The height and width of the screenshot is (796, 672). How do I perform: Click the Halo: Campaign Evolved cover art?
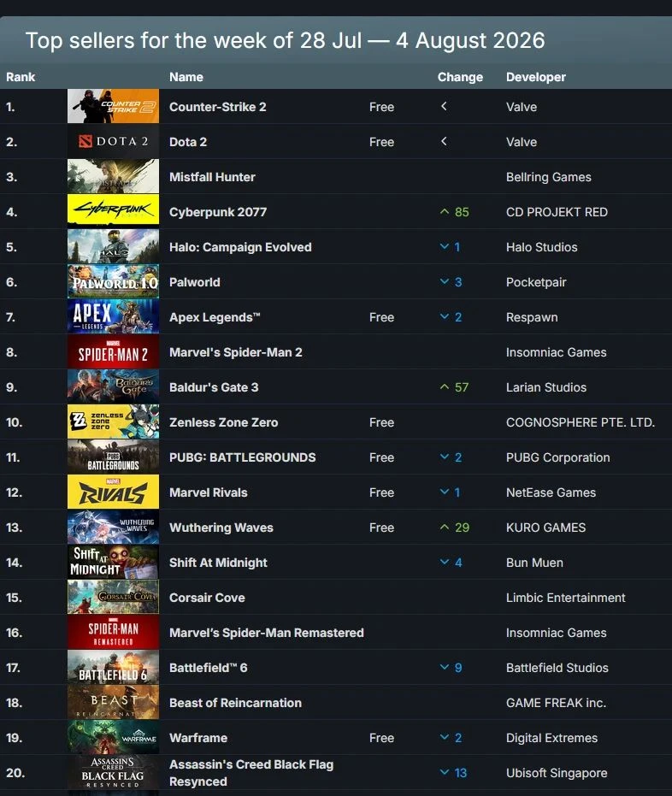coord(113,246)
